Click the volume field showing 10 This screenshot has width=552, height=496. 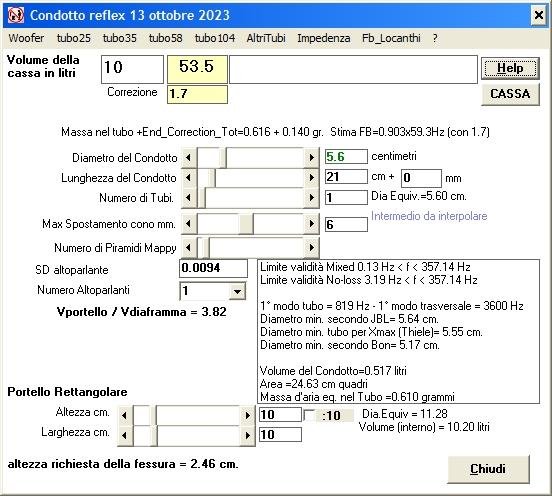click(x=132, y=69)
